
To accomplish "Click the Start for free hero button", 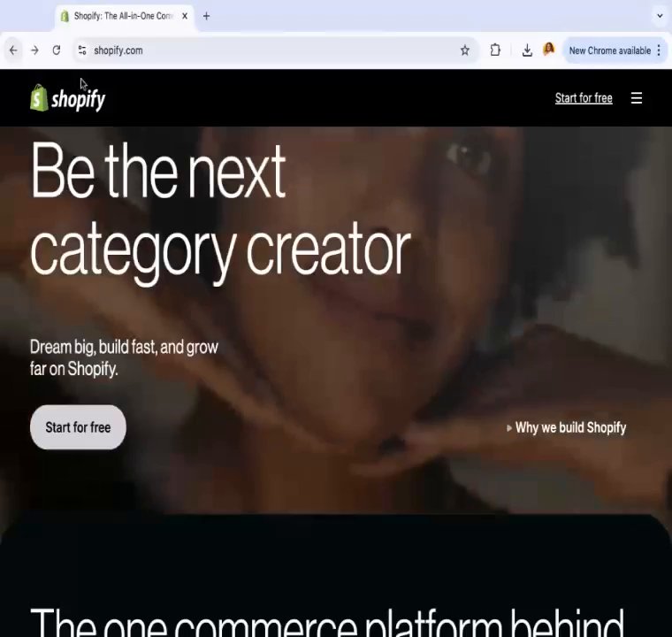I will 78,427.
